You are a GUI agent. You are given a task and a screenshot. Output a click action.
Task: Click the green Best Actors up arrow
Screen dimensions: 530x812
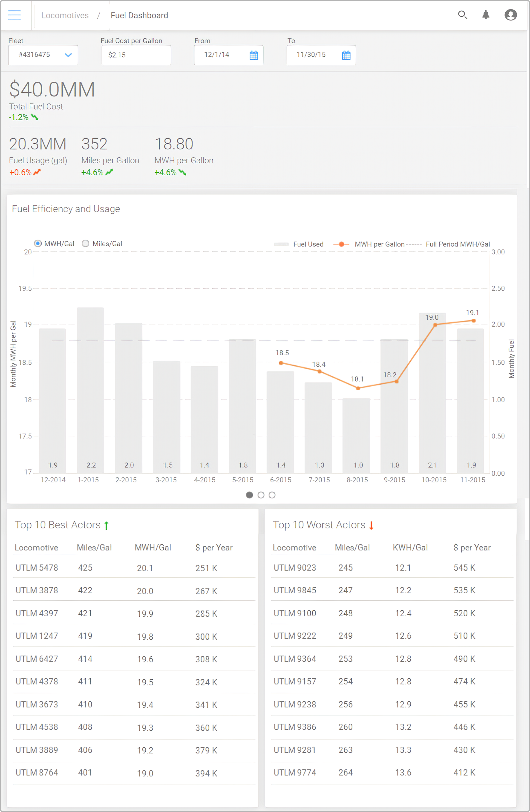(x=107, y=525)
